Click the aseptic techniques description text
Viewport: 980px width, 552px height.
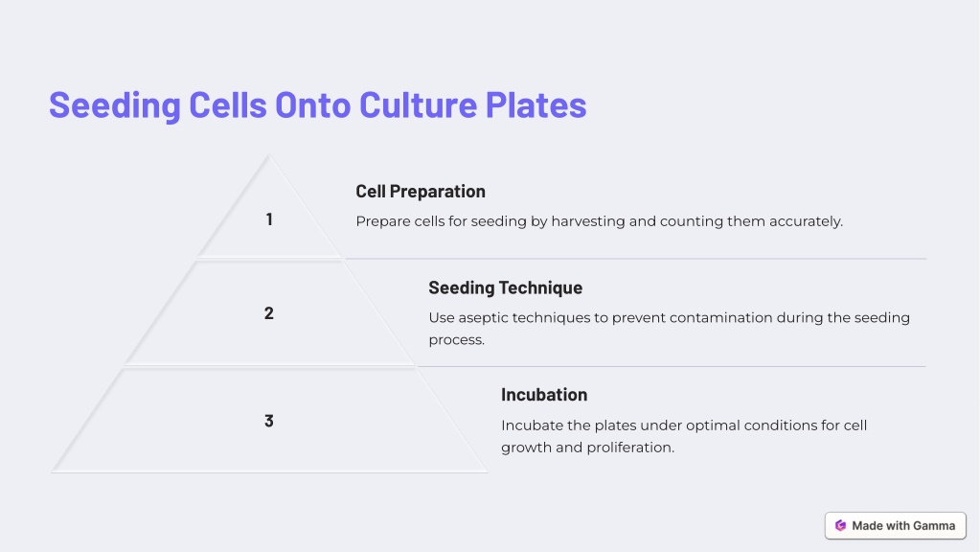[x=669, y=328]
